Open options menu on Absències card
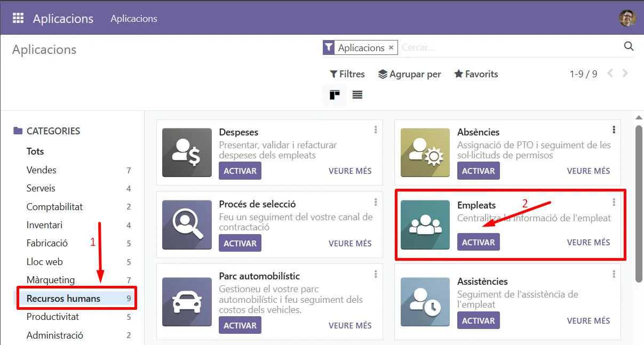 point(614,130)
